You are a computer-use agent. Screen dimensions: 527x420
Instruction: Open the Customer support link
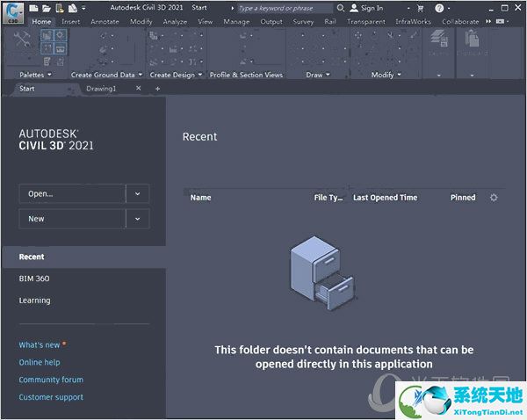tap(51, 397)
